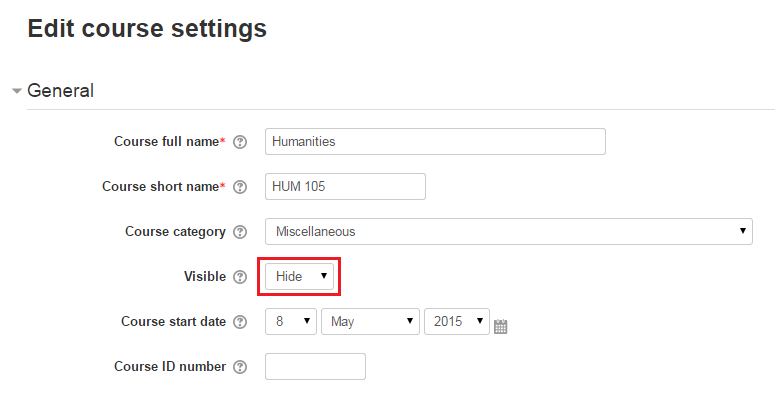Click the Course full name text field
The height and width of the screenshot is (401, 775).
coord(435,142)
